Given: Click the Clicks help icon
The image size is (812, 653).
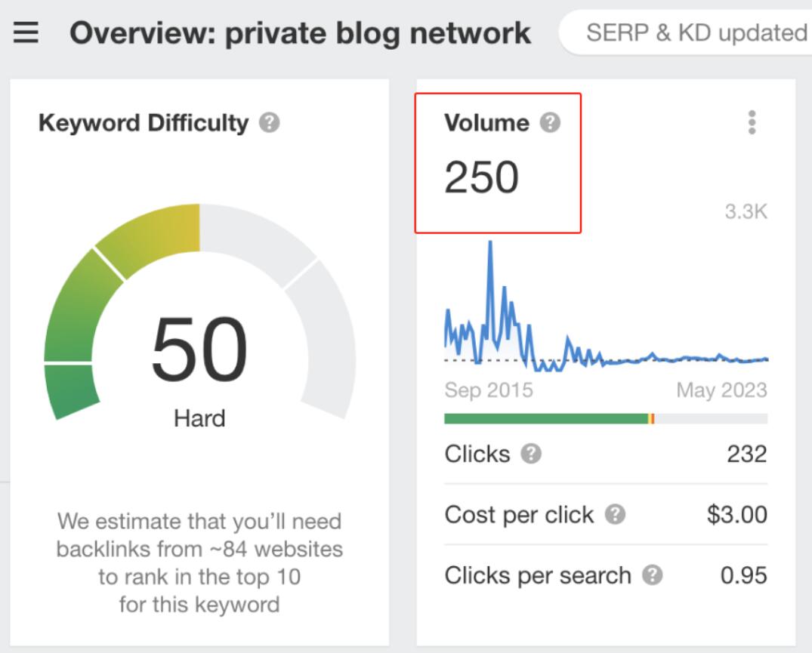Looking at the screenshot, I should 531,454.
